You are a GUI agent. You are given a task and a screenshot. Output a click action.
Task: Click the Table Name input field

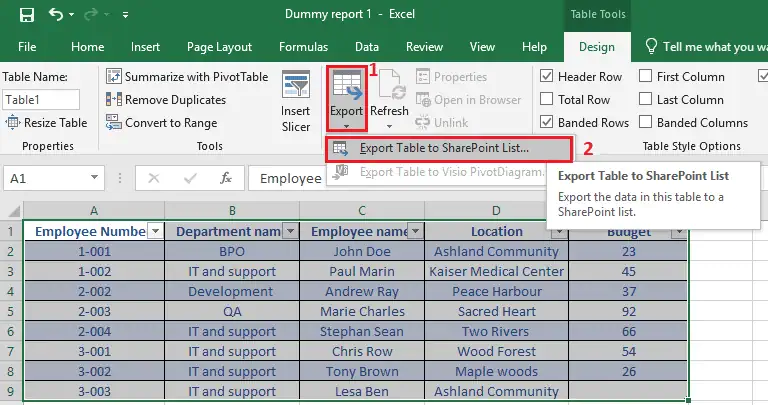41,100
